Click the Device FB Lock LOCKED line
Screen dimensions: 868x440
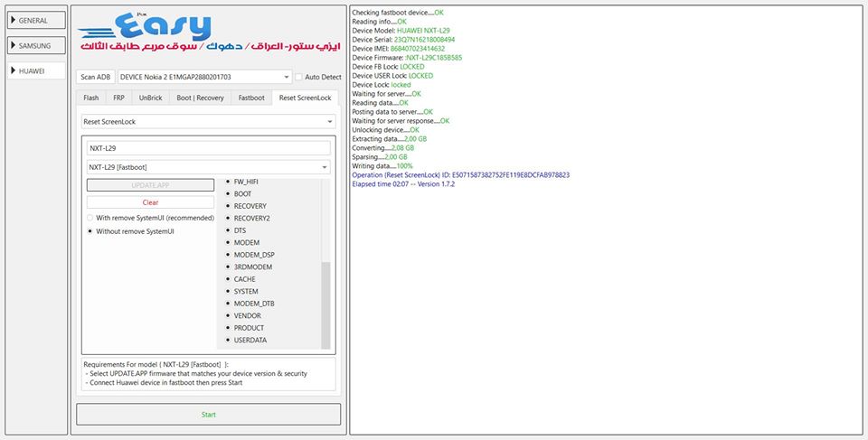tap(388, 67)
